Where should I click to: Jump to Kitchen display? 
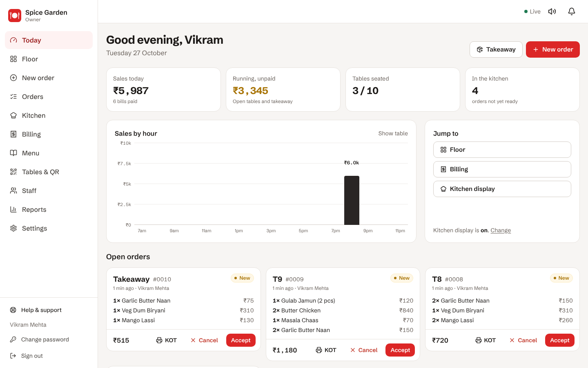pos(502,189)
